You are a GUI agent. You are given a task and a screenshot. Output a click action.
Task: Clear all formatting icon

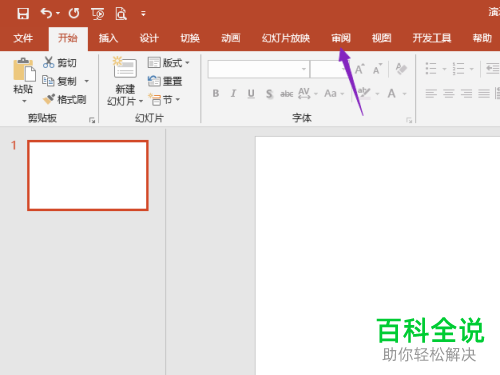click(x=401, y=69)
